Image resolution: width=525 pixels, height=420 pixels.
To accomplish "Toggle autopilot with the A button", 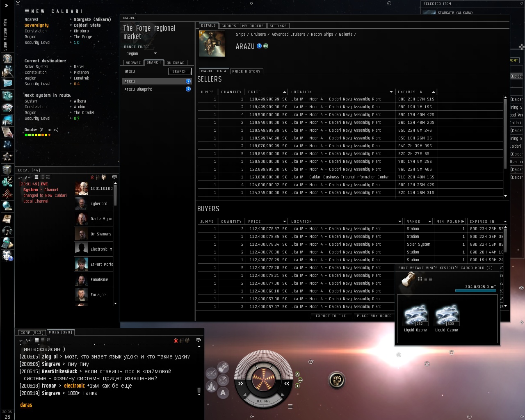I will [223, 393].
